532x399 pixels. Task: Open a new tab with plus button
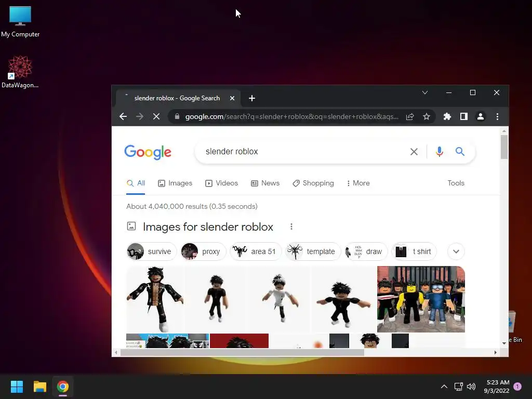click(252, 98)
